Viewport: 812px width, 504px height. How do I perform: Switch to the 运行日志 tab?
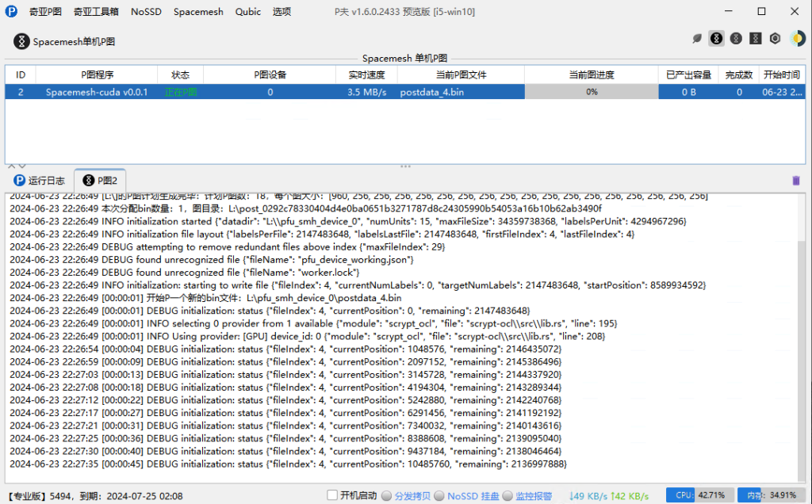point(39,181)
